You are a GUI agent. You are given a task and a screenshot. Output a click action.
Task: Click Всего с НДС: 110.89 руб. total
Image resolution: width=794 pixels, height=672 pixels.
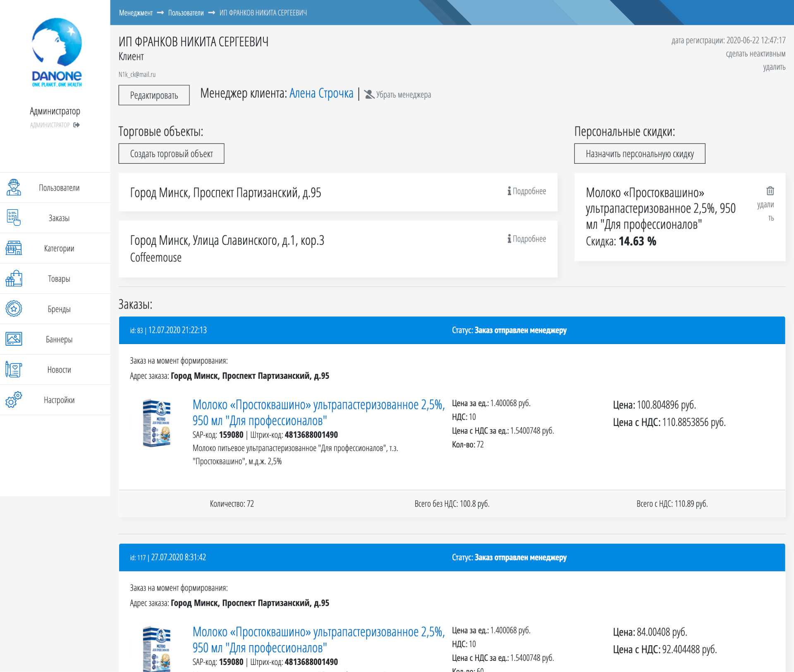click(672, 504)
